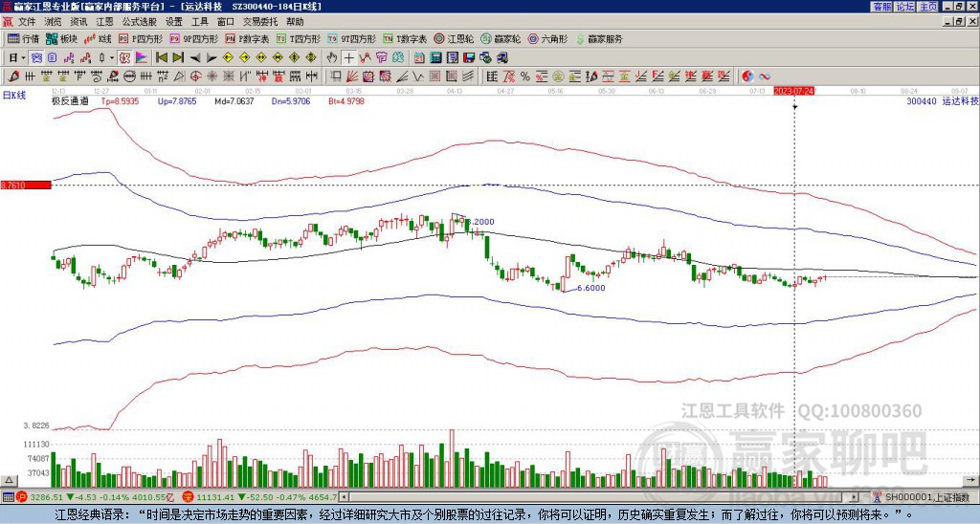Open the P数字表 tool
The height and width of the screenshot is (524, 980).
[248, 38]
